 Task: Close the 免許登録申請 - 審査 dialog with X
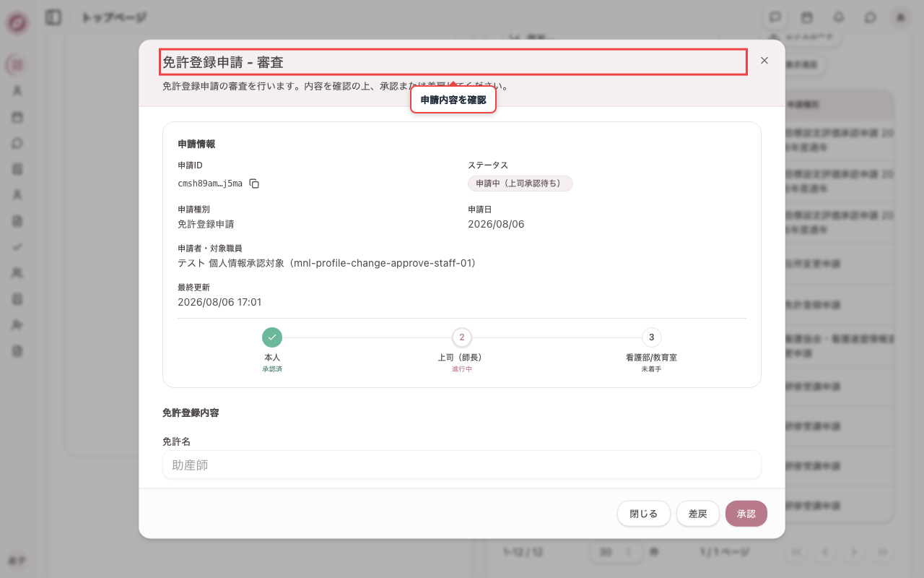coord(764,61)
